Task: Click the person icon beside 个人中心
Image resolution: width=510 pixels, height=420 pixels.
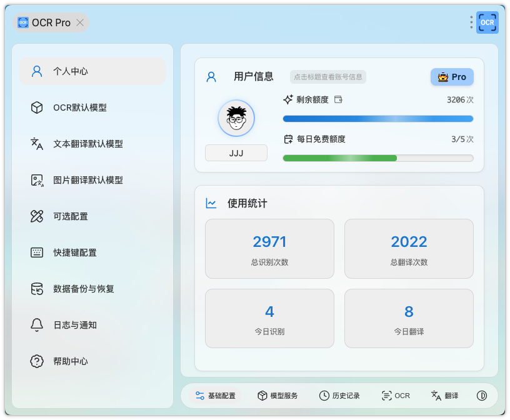Action: pos(37,71)
